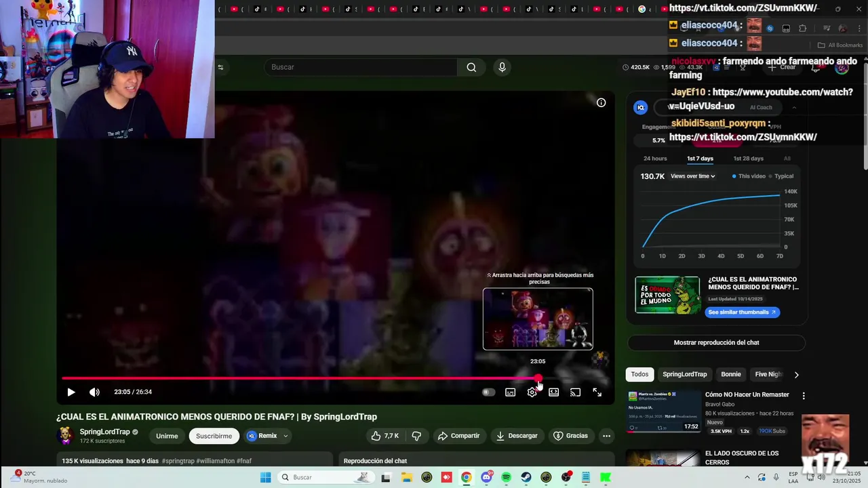Start voice search with the microphone
Viewport: 868px width, 488px height.
point(502,67)
